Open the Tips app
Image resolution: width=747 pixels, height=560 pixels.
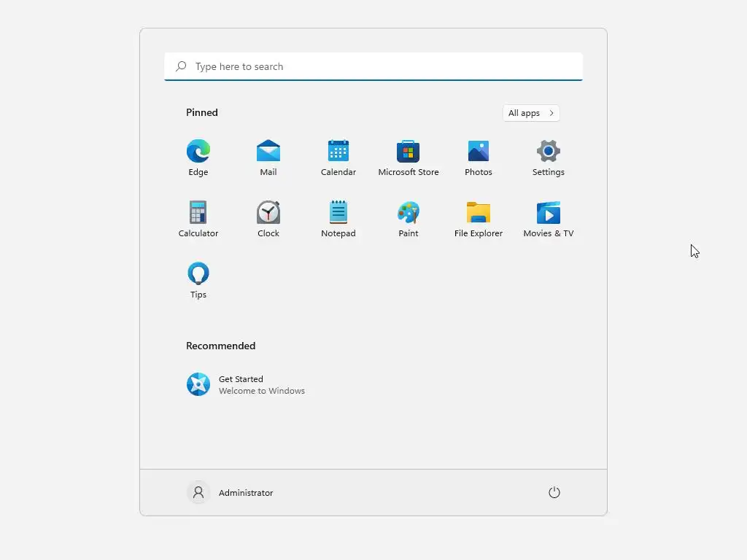coord(198,281)
